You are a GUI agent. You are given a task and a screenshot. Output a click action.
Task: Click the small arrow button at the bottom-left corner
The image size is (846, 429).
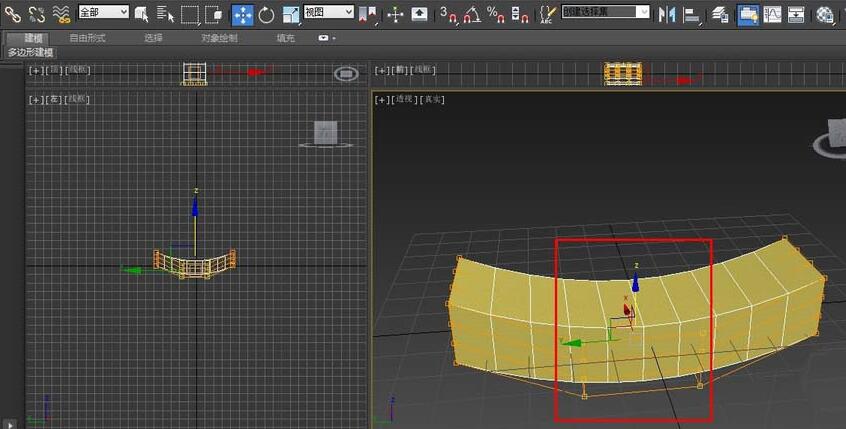10,425
